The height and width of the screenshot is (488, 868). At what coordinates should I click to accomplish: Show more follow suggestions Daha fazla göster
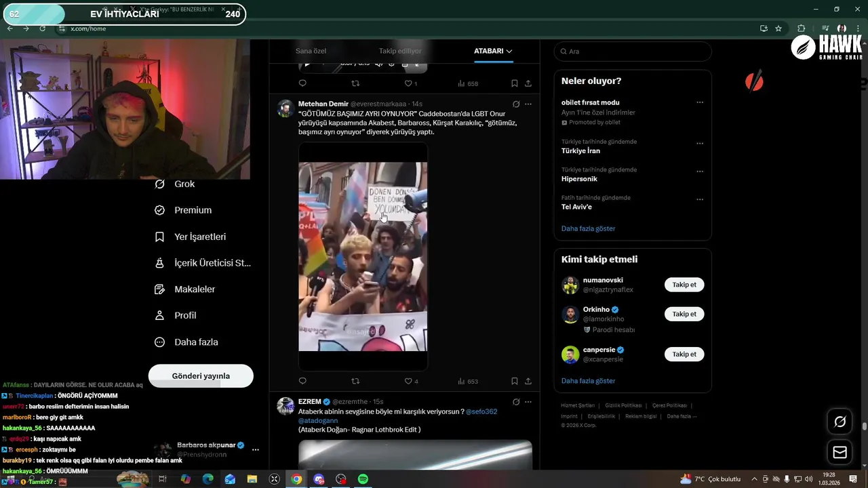point(588,381)
